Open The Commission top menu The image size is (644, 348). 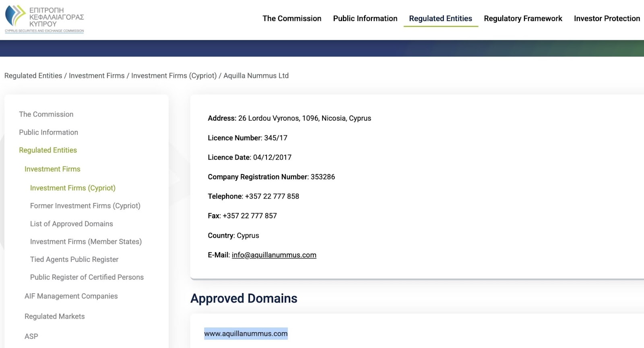pos(292,19)
